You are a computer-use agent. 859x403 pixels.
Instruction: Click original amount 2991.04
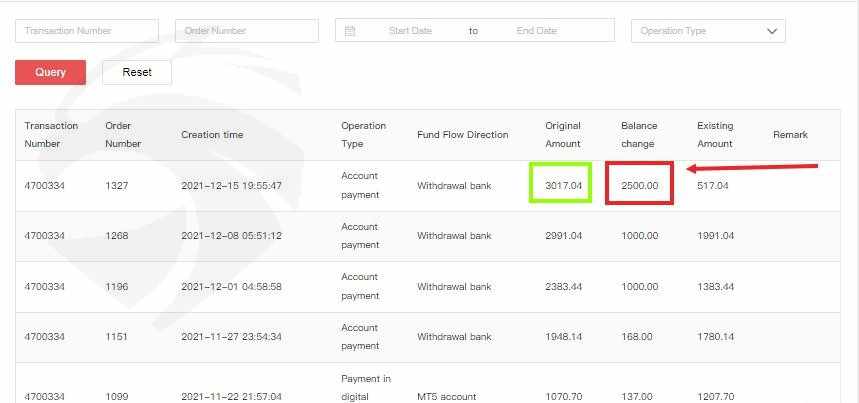point(563,236)
